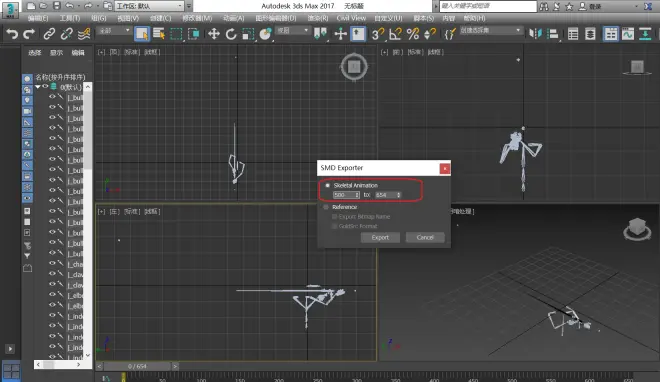The image size is (660, 382).
Task: Click the Mirror tool icon
Action: coord(535,34)
